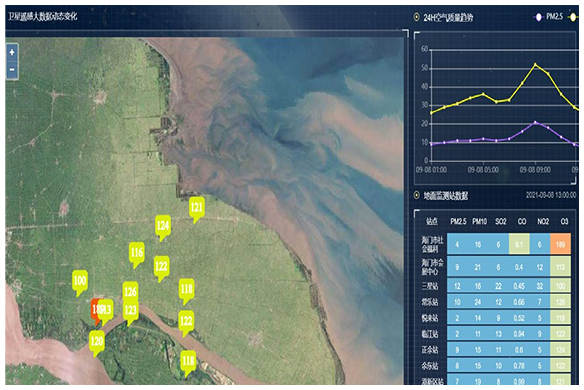Click the O3 column header
The width and height of the screenshot is (584, 390).
[564, 222]
